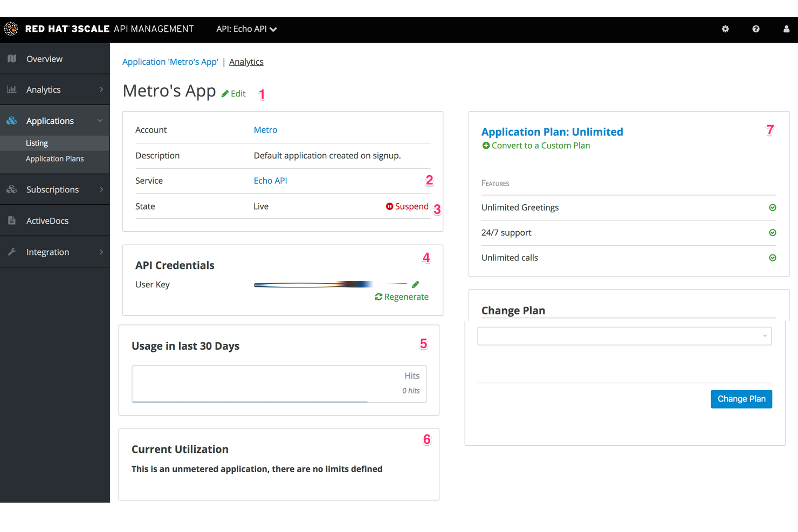Click the green check beside 24/7 support
The height and width of the screenshot is (532, 798).
click(x=773, y=232)
